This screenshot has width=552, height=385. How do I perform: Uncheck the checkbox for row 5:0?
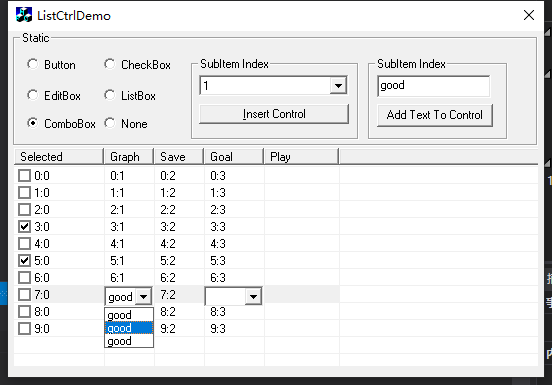coord(24,261)
